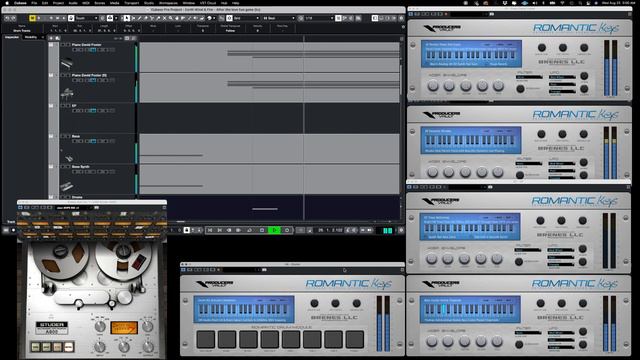Open the first LFO dropdown in topmost Romantic Keys
This screenshot has height=360, width=640.
click(562, 77)
